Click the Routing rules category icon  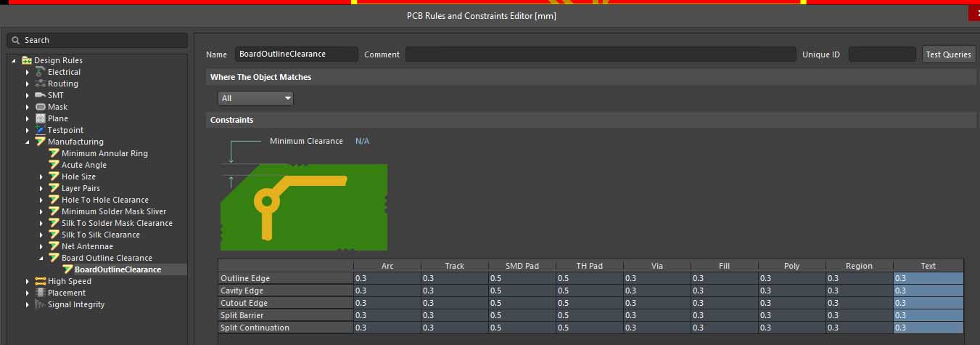[41, 84]
